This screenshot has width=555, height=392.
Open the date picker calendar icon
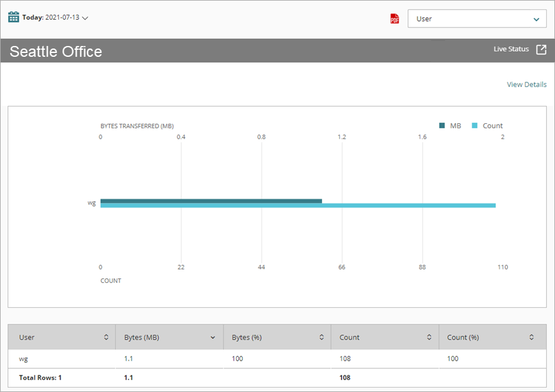(x=14, y=16)
